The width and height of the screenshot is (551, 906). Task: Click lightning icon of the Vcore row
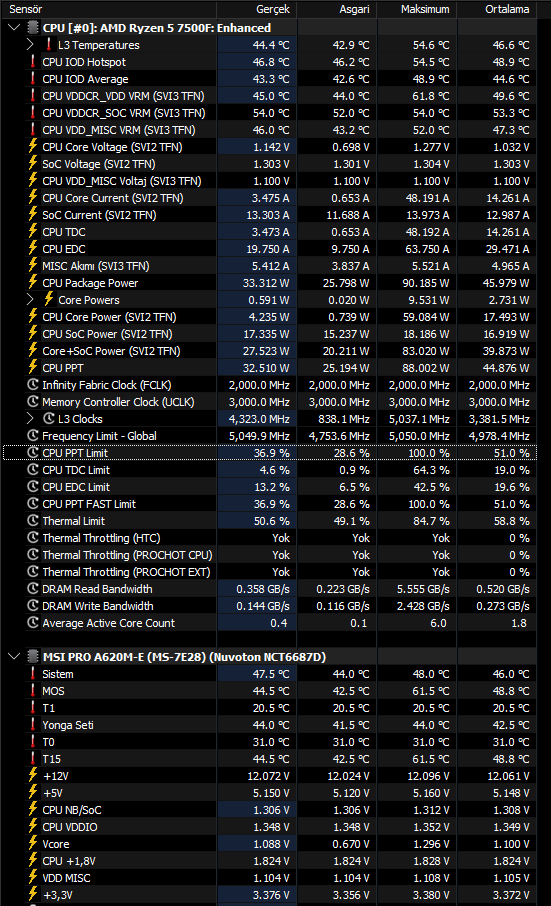point(33,844)
